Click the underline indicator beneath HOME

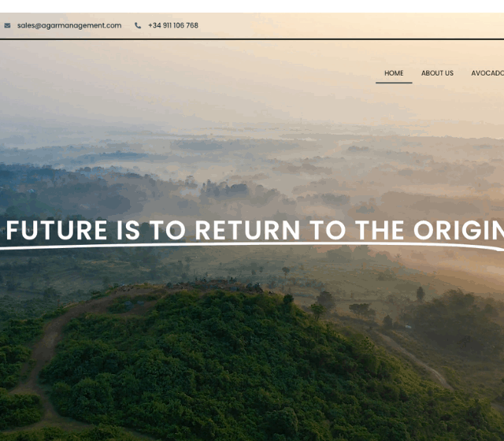click(x=394, y=83)
